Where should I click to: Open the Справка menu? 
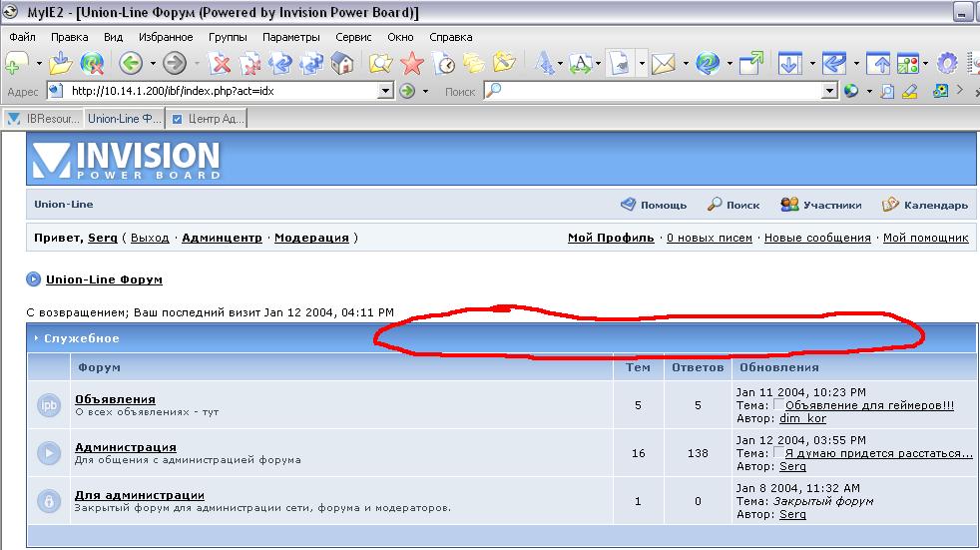(451, 37)
